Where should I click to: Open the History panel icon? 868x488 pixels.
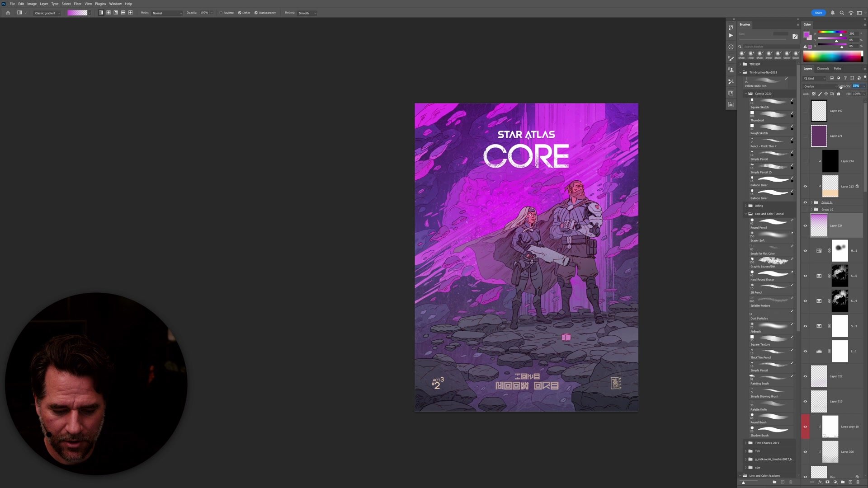731,27
